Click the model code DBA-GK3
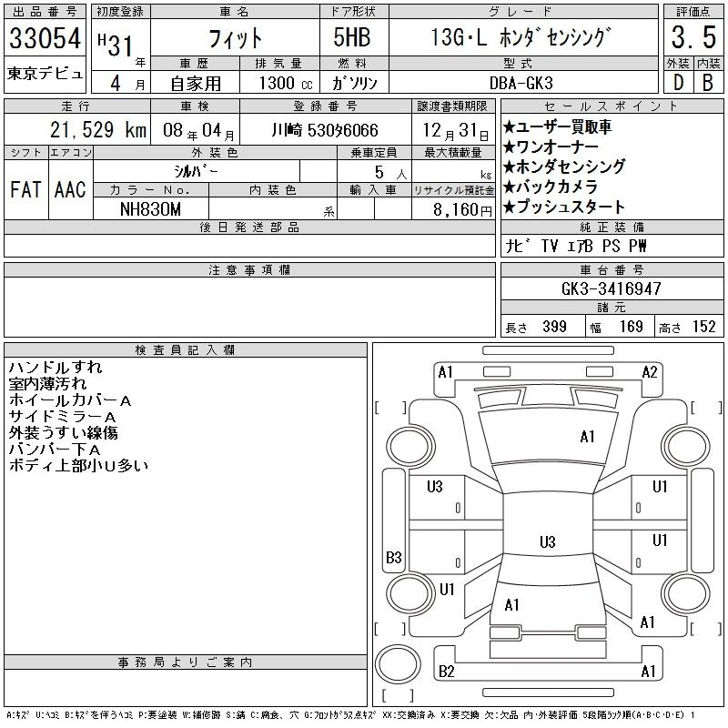Image resolution: width=728 pixels, height=728 pixels. pyautogui.click(x=521, y=83)
